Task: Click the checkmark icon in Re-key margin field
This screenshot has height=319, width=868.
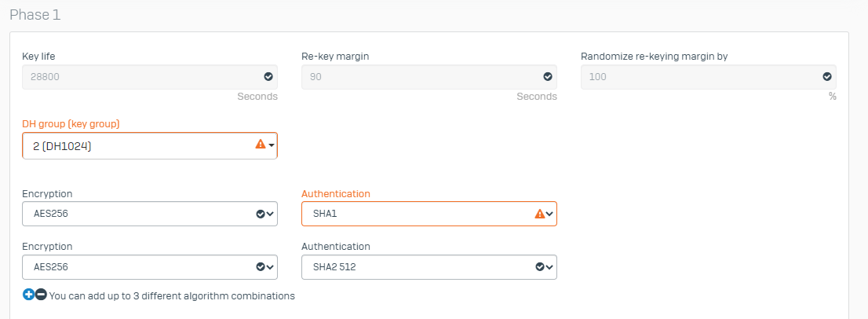Action: (x=548, y=76)
